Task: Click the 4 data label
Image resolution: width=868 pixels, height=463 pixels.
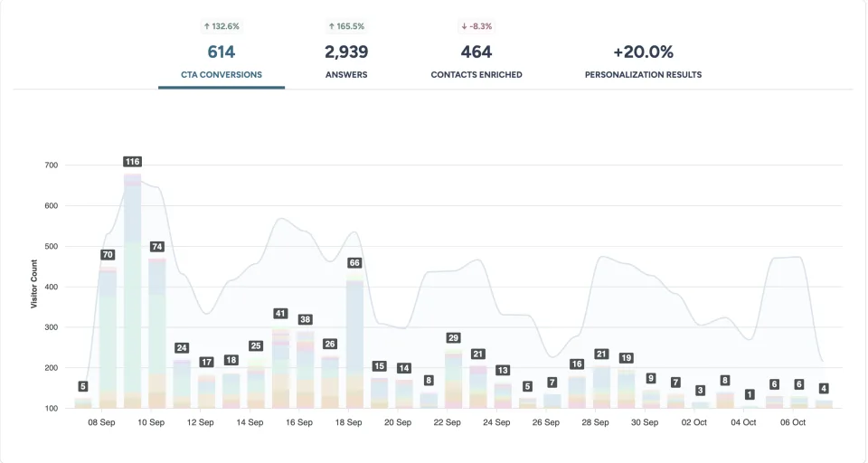Action: [824, 388]
